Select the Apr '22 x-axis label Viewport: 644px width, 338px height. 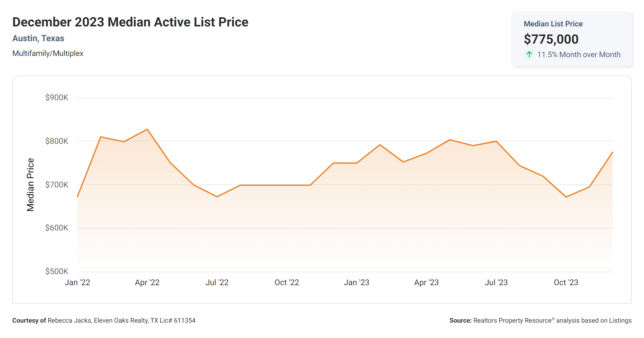[x=147, y=282]
